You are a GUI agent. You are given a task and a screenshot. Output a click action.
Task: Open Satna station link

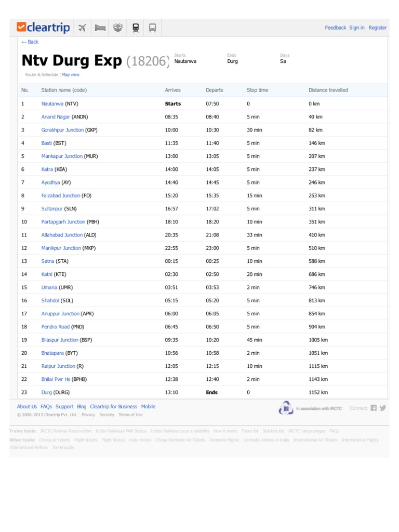click(48, 261)
